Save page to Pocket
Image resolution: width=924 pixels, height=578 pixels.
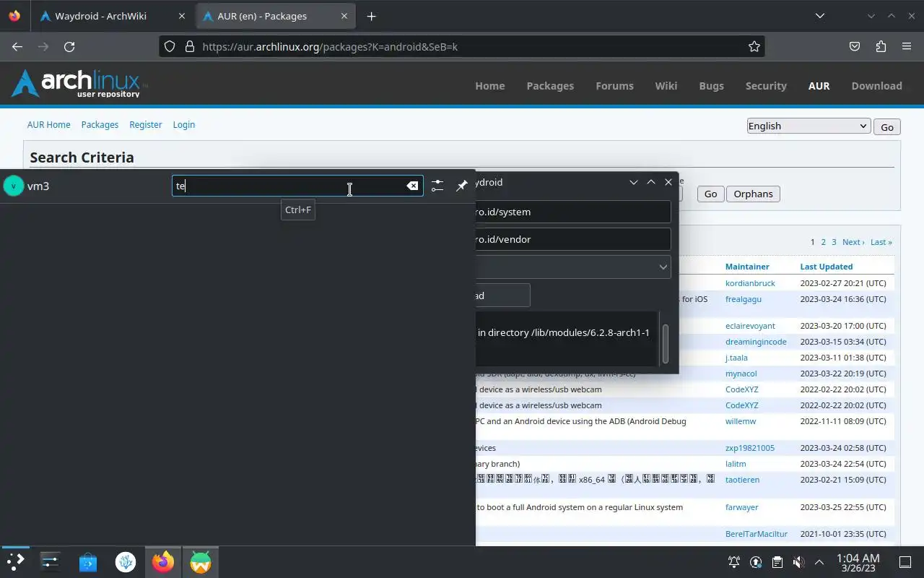tap(855, 46)
